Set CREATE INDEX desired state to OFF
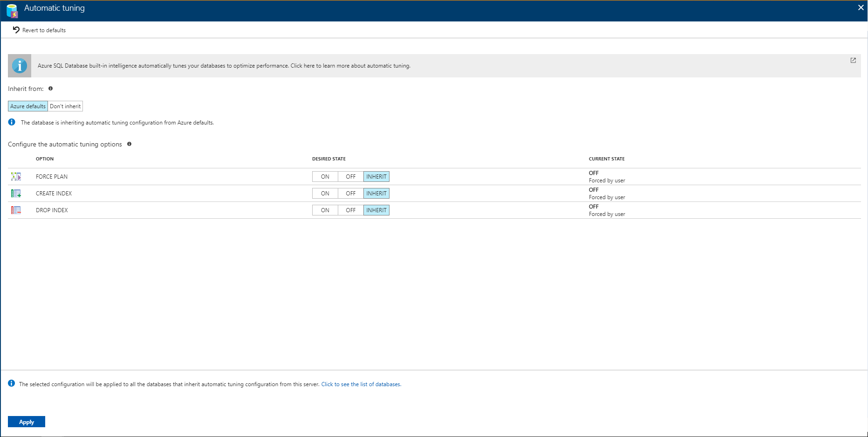Image resolution: width=868 pixels, height=437 pixels. point(350,193)
